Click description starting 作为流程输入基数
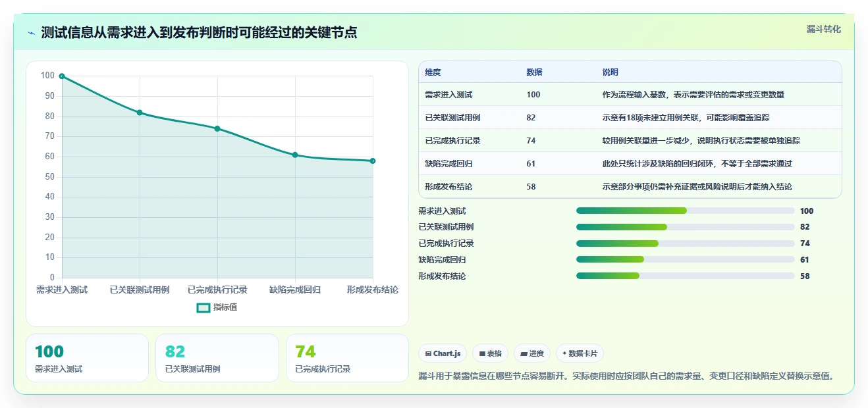 coord(693,95)
